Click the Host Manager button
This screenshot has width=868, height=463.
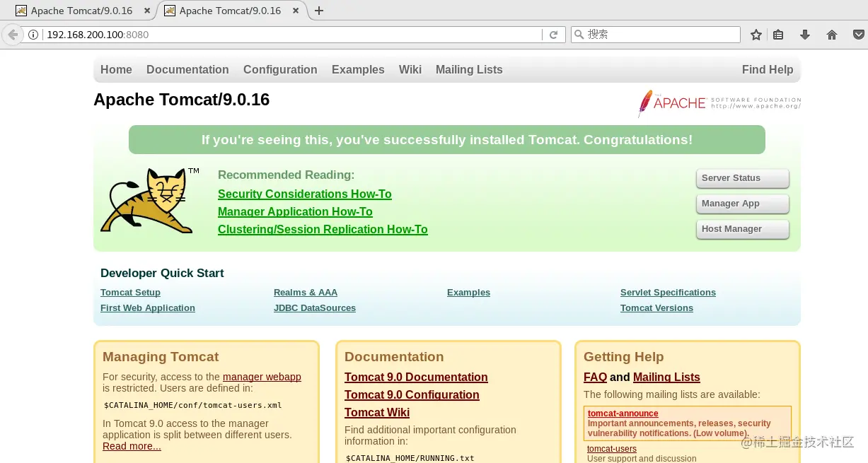(743, 229)
